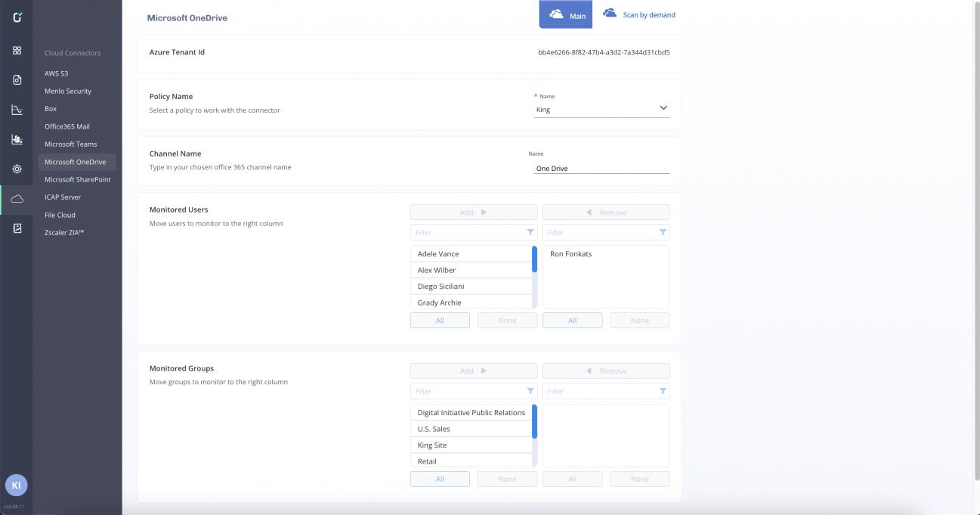Select None under monitored groups right column
Viewport: 980px width, 515px height.
pos(639,479)
